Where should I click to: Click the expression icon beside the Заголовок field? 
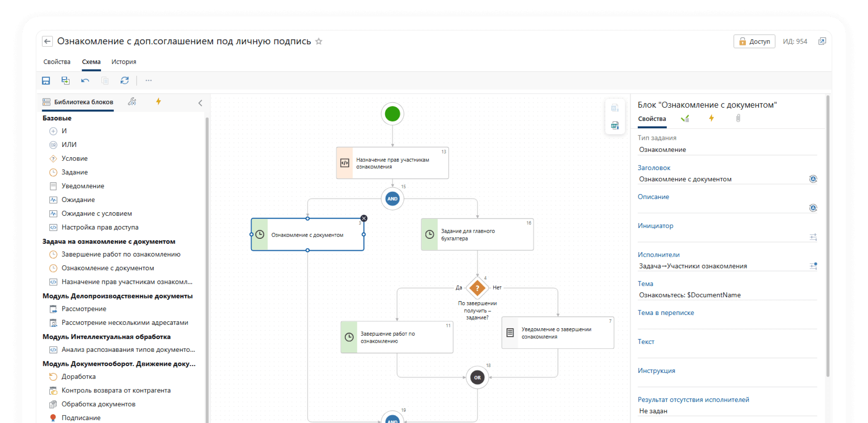pos(813,179)
